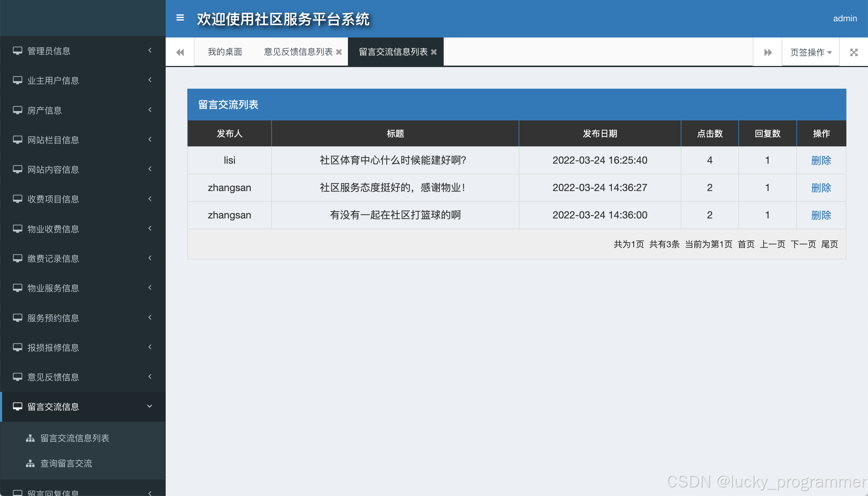This screenshot has height=496, width=868.
Task: Open the 页签操作 dropdown
Action: 810,52
